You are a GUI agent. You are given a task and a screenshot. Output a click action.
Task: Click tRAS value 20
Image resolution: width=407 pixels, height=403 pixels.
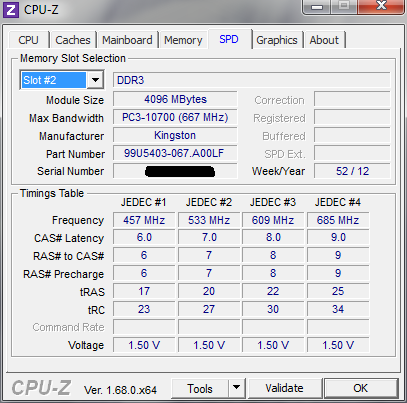pyautogui.click(x=209, y=291)
